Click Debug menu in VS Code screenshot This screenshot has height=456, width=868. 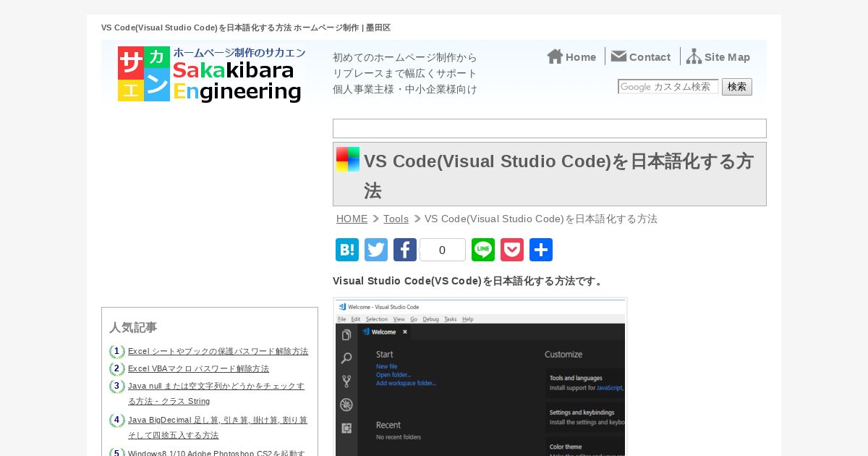pyautogui.click(x=430, y=319)
